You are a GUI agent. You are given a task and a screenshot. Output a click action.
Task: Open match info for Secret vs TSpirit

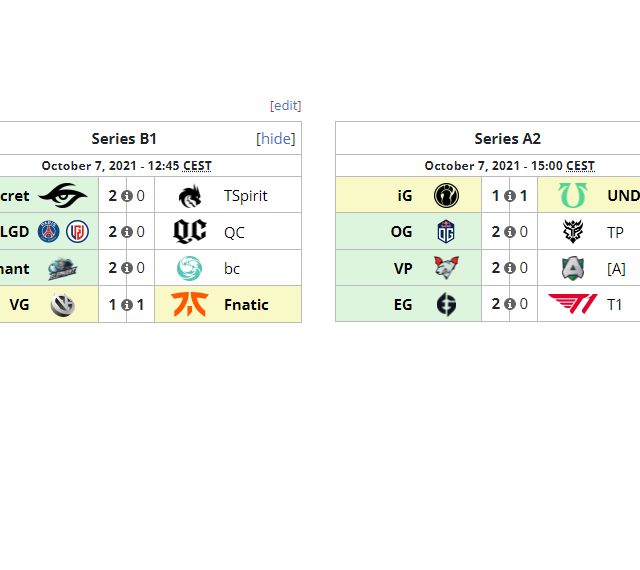127,196
